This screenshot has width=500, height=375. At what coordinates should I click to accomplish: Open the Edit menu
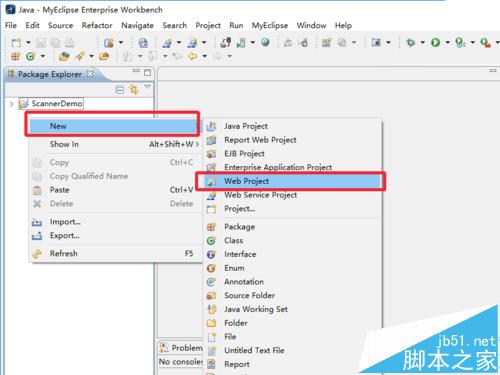pos(32,25)
